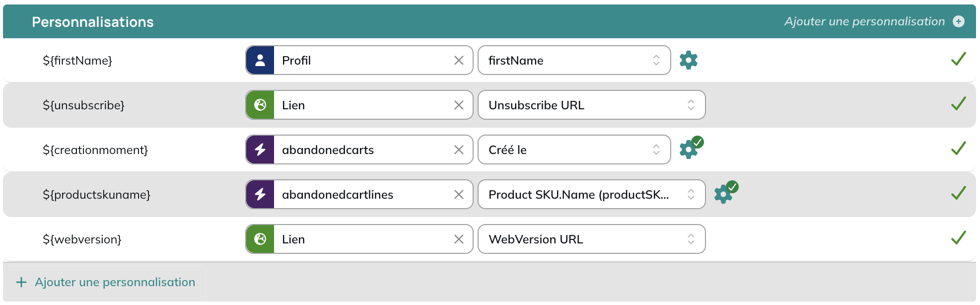980x305 pixels.
Task: Click the ${creationmoment} placeholder text
Action: pyautogui.click(x=95, y=150)
